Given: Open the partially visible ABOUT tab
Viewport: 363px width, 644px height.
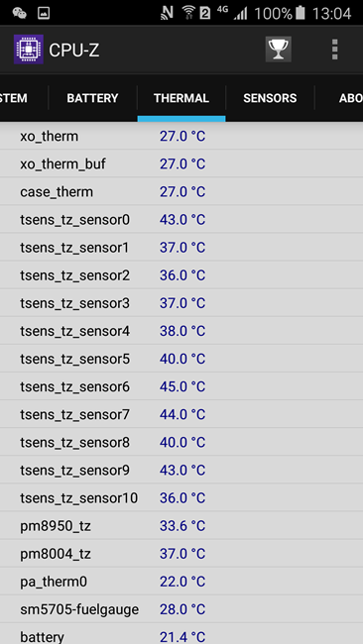Looking at the screenshot, I should [339, 98].
